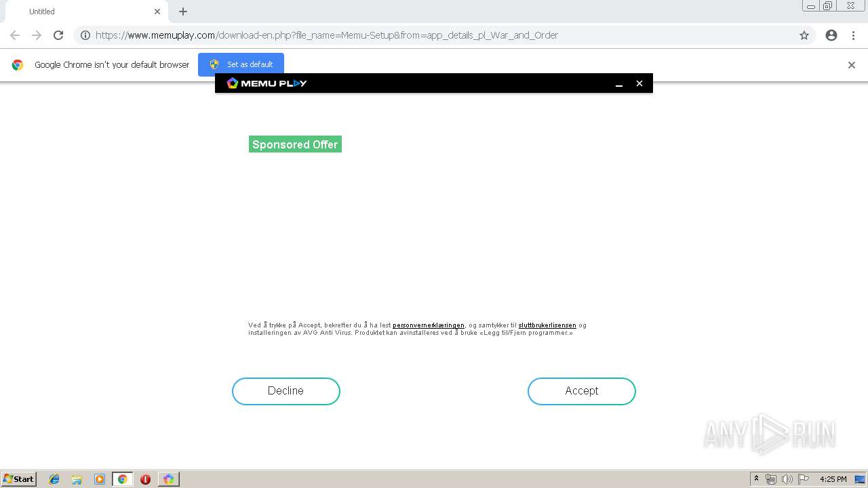This screenshot has width=868, height=488.
Task: Dismiss the default browser infobar
Action: pyautogui.click(x=852, y=65)
